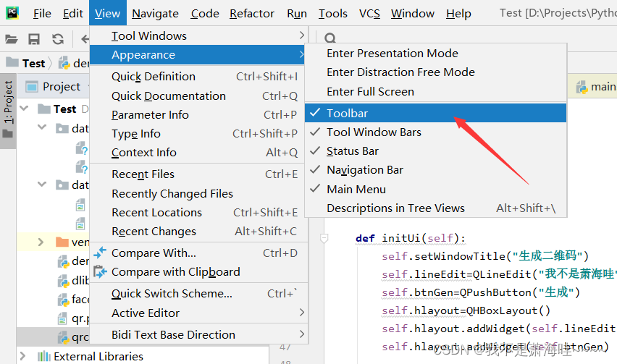Open the VCS menu
The height and width of the screenshot is (364, 617).
click(369, 13)
